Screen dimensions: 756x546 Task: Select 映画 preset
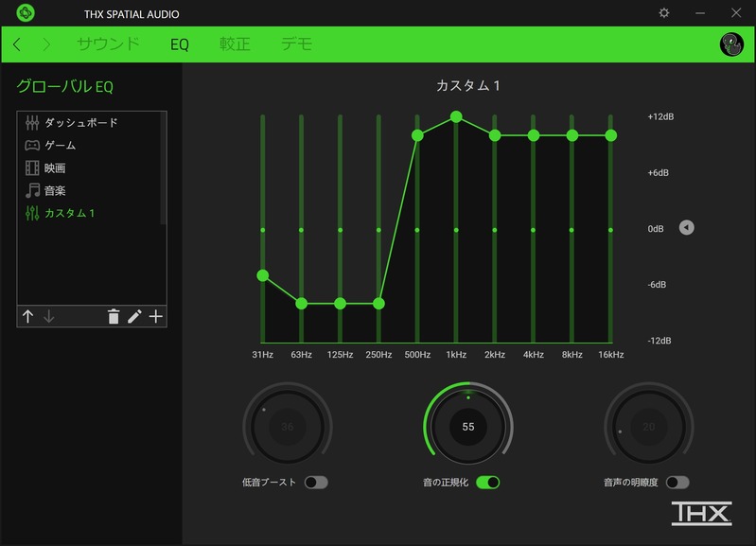pos(89,167)
